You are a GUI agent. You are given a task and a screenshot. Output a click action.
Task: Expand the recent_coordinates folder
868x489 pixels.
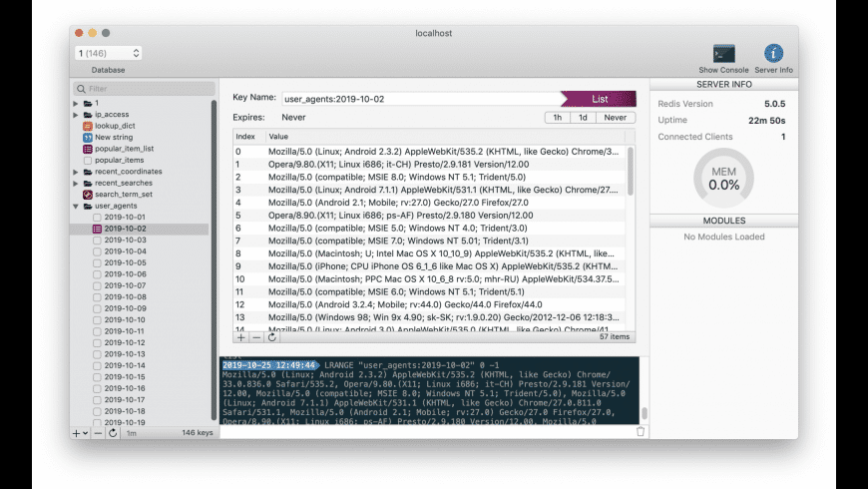76,172
